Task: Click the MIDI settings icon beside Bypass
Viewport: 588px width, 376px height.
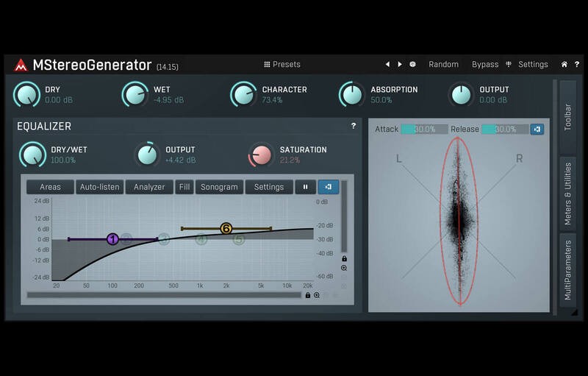Action: [x=509, y=64]
